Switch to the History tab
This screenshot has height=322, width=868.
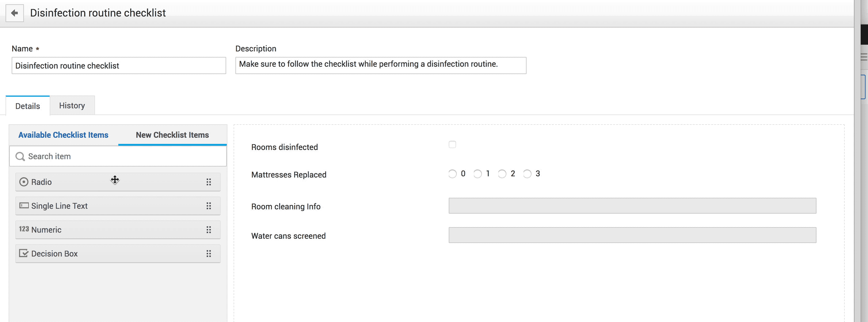pyautogui.click(x=72, y=106)
